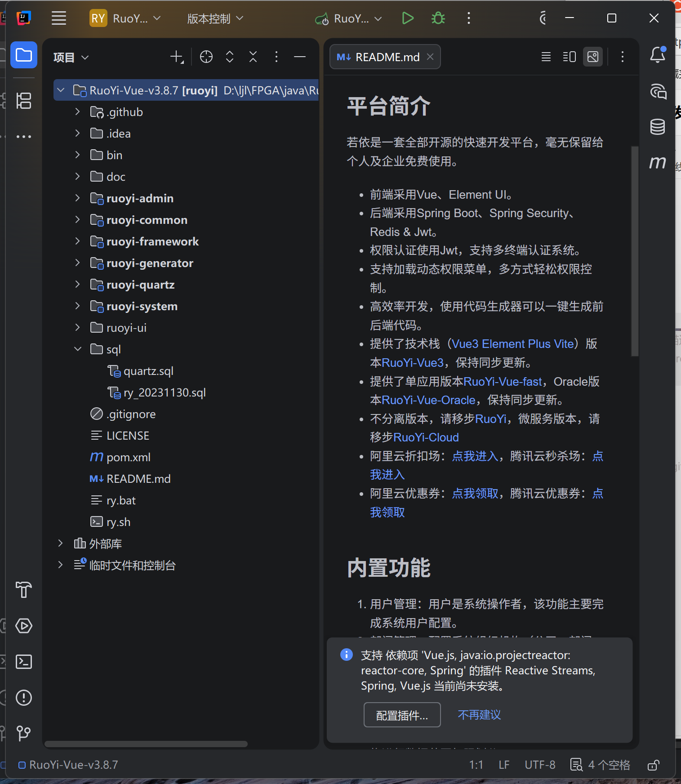Click the README preview vertical scrollbar
Viewport: 681px width, 784px height.
tap(635, 251)
